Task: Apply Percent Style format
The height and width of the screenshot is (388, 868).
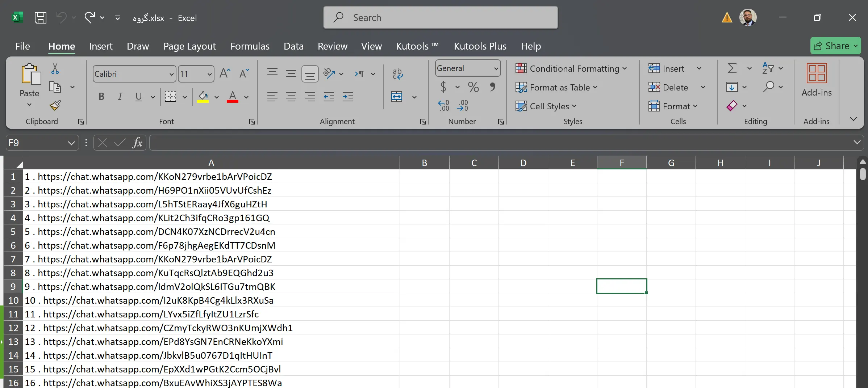Action: [473, 87]
